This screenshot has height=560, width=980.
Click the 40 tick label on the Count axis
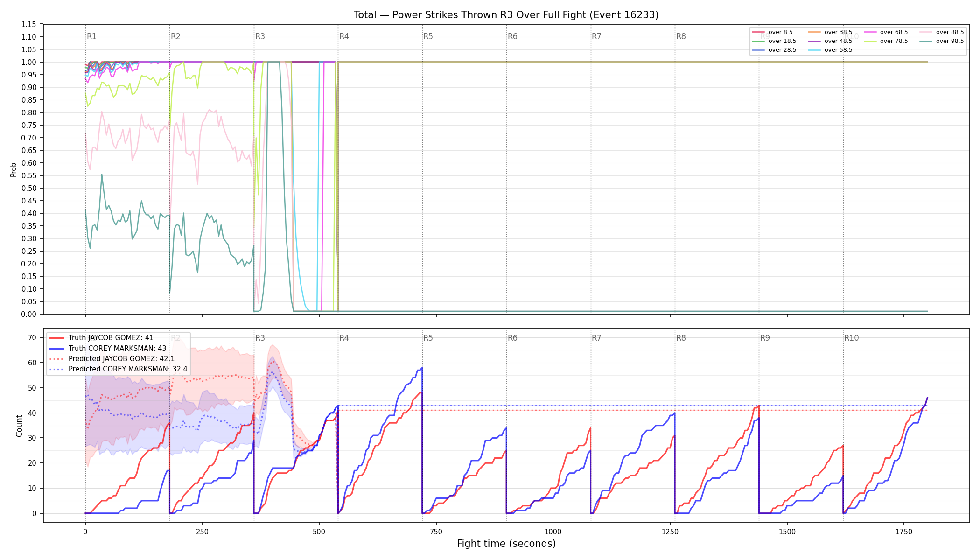pos(32,413)
